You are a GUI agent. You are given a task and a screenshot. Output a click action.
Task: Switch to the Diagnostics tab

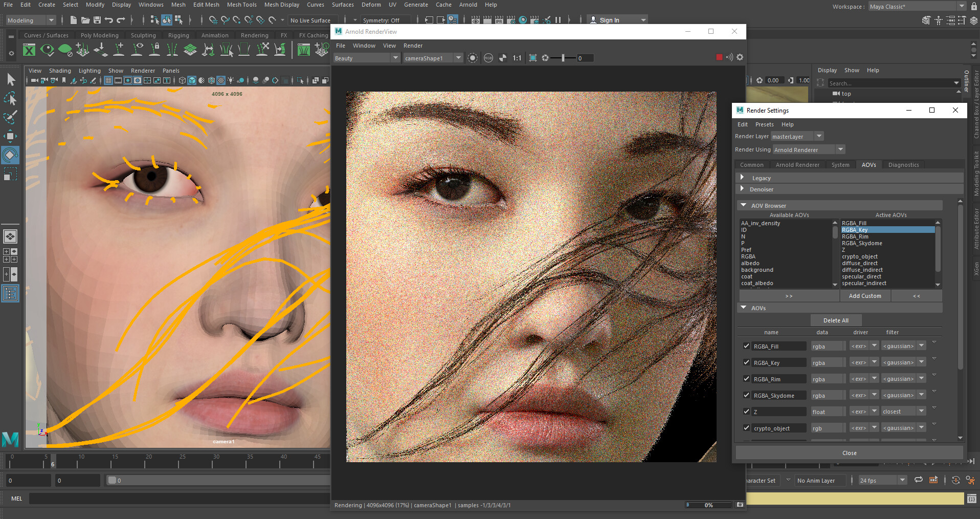coord(903,165)
